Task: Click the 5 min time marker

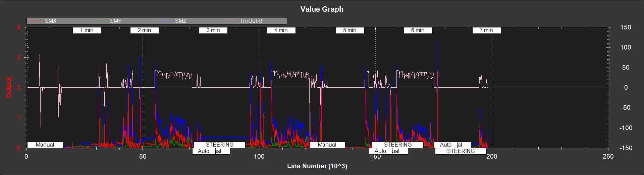Action: pyautogui.click(x=350, y=30)
